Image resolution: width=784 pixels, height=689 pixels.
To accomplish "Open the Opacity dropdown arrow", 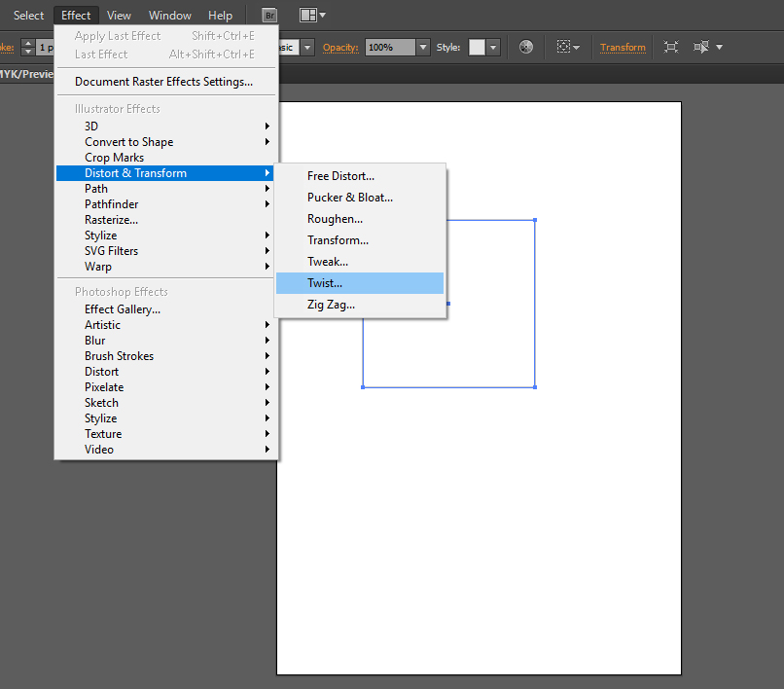I will 422,46.
